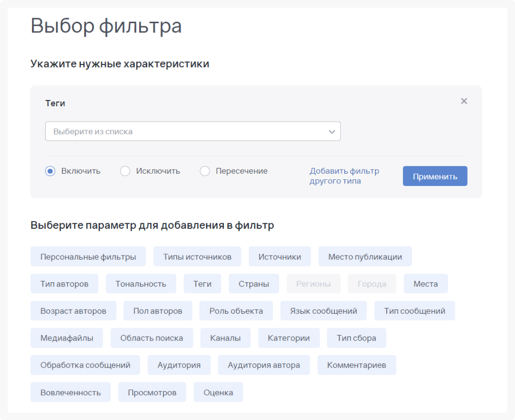Viewport: 515px width, 420px height.
Task: Select the Аудитория автора filter
Action: coord(264,365)
